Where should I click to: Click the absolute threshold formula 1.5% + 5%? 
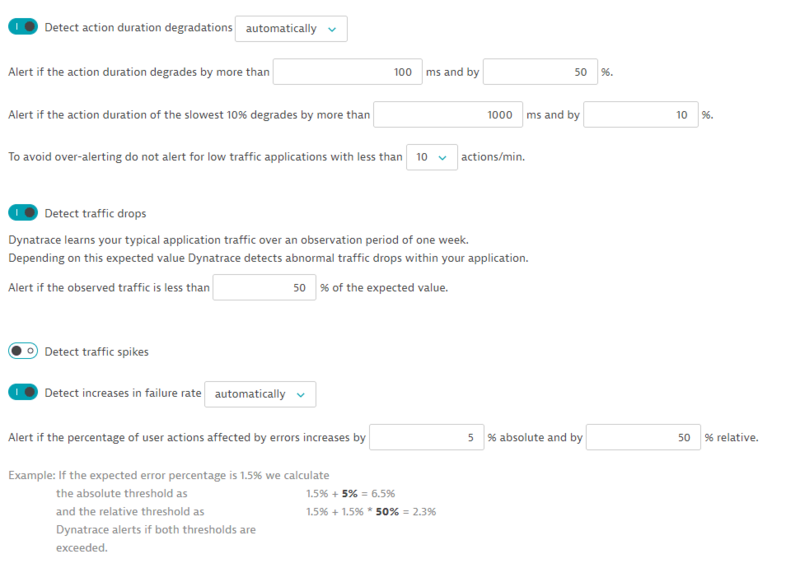click(x=351, y=493)
